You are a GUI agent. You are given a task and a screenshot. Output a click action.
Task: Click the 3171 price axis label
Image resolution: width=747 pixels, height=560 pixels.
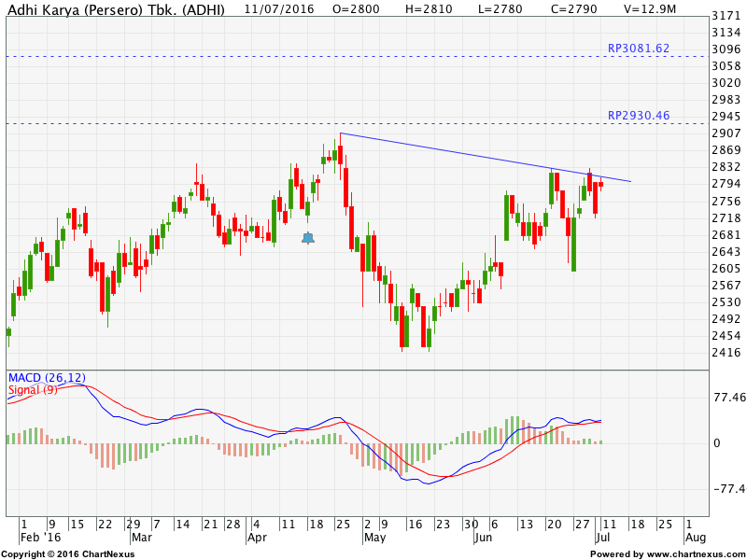point(725,16)
